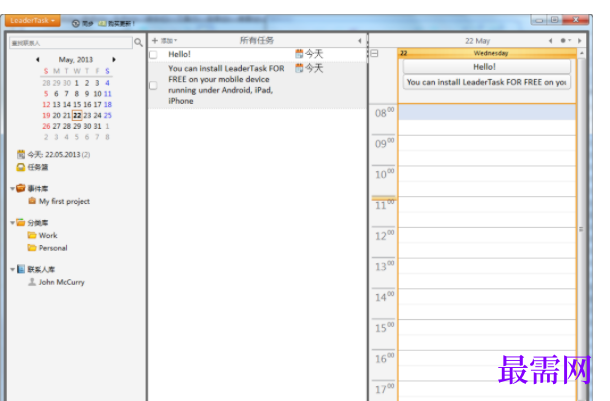
Task: Select the Work category
Action: 48,236
